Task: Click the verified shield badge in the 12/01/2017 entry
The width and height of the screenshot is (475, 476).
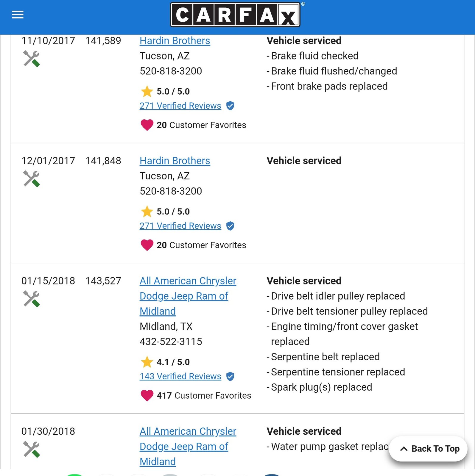Action: click(230, 226)
